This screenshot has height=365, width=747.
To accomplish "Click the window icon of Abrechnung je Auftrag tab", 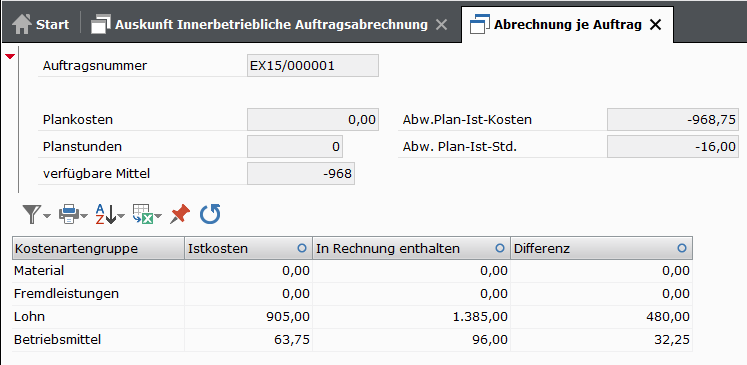I will [479, 24].
